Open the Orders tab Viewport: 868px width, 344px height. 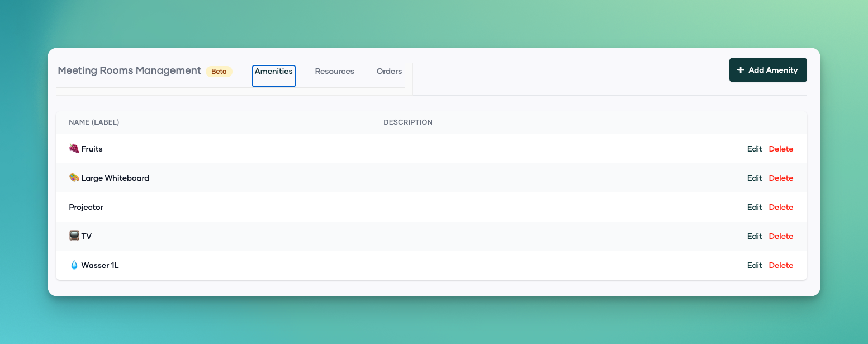click(x=389, y=72)
